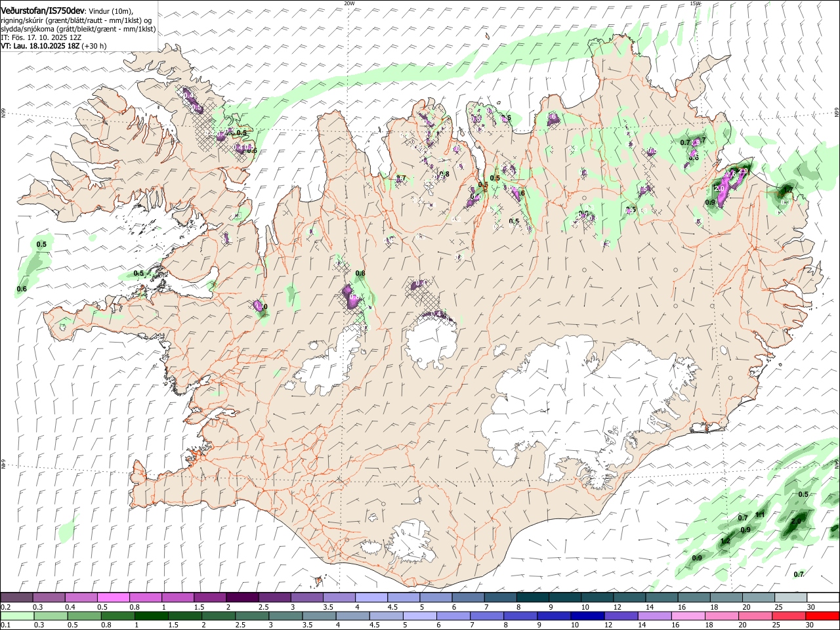Click the '0.2' label in top legend row
The height and width of the screenshot is (630, 840).
pyautogui.click(x=5, y=607)
